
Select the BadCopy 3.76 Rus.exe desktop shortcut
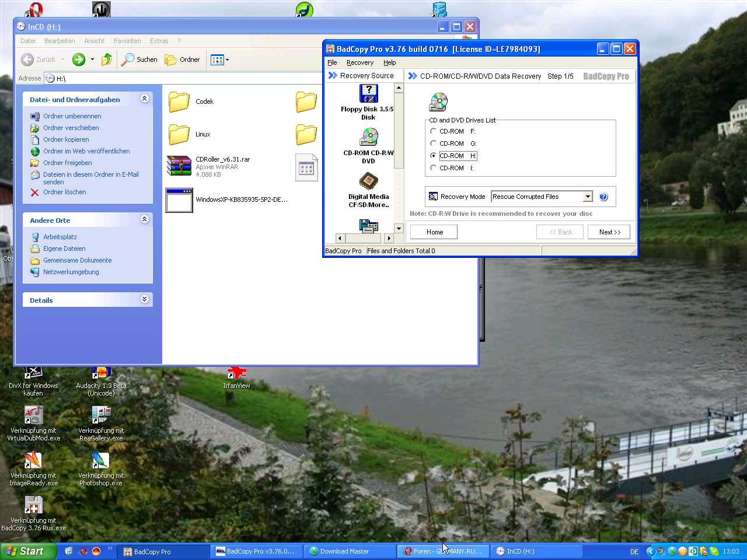click(x=33, y=514)
